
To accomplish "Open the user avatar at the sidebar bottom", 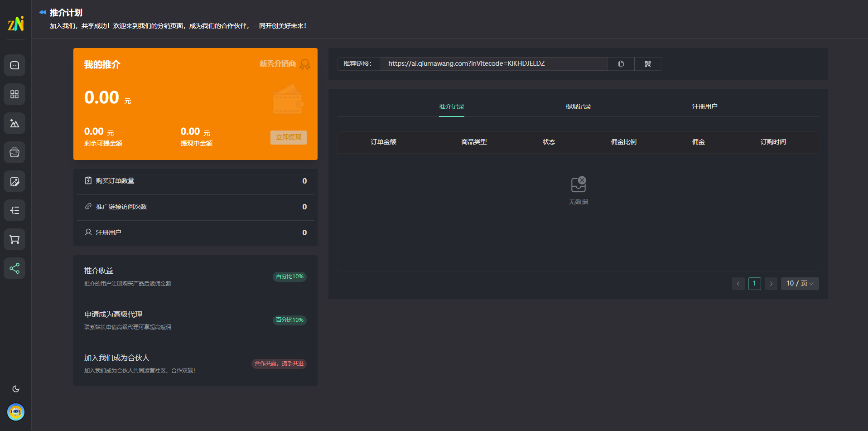I will tap(16, 412).
